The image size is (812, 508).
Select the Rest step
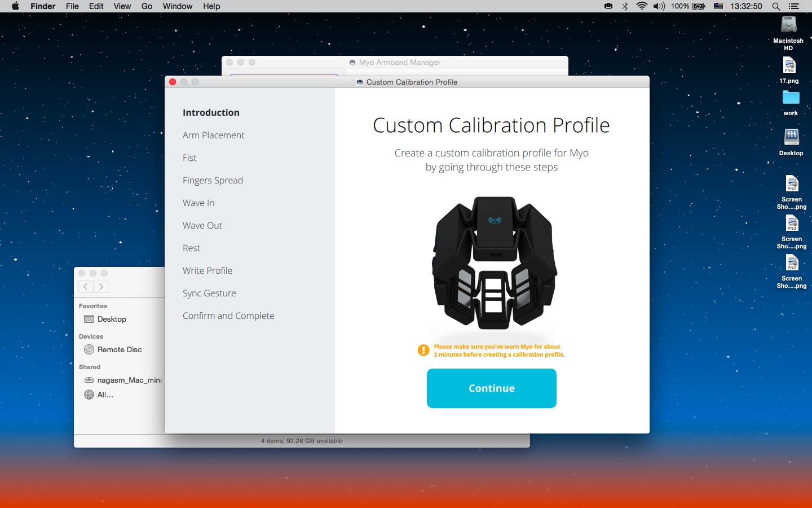point(191,248)
